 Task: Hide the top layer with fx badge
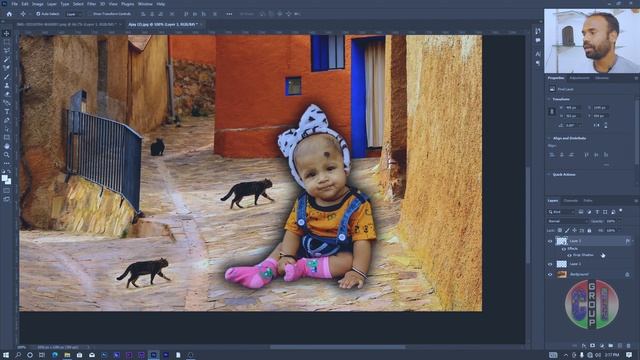(550, 241)
